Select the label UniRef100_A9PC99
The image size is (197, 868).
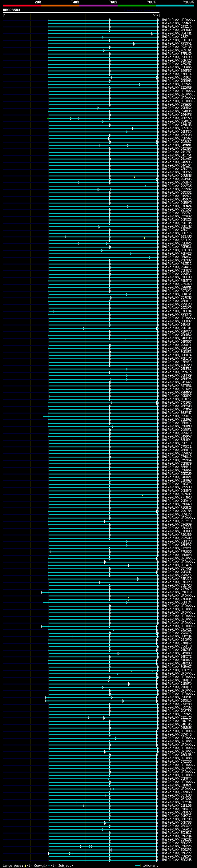177,57
